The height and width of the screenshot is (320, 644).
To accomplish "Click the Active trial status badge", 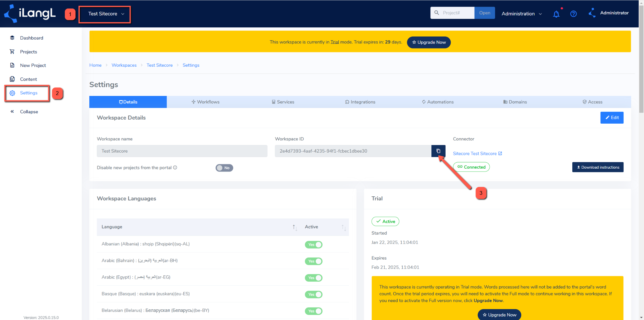I will [385, 222].
